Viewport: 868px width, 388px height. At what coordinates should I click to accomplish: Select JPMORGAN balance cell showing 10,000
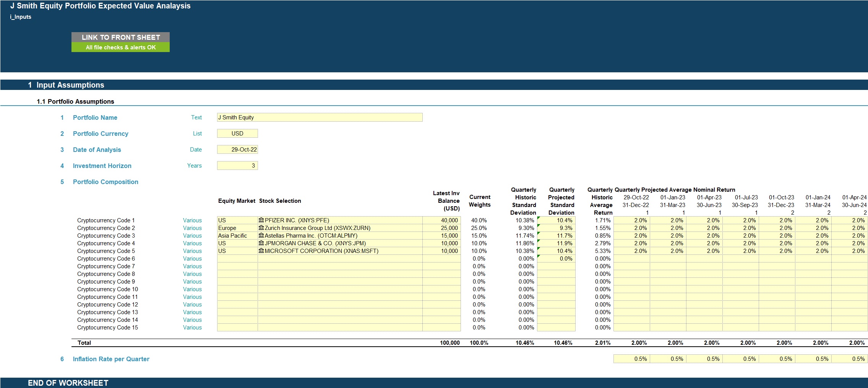pos(441,243)
